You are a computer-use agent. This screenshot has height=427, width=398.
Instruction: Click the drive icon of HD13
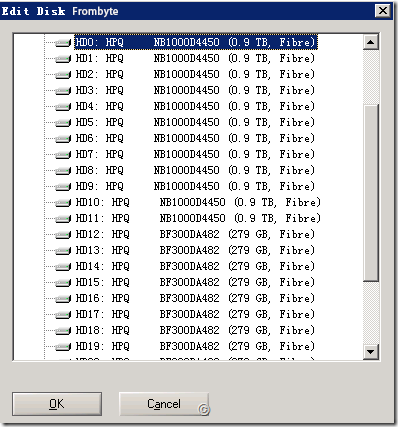[x=63, y=250]
